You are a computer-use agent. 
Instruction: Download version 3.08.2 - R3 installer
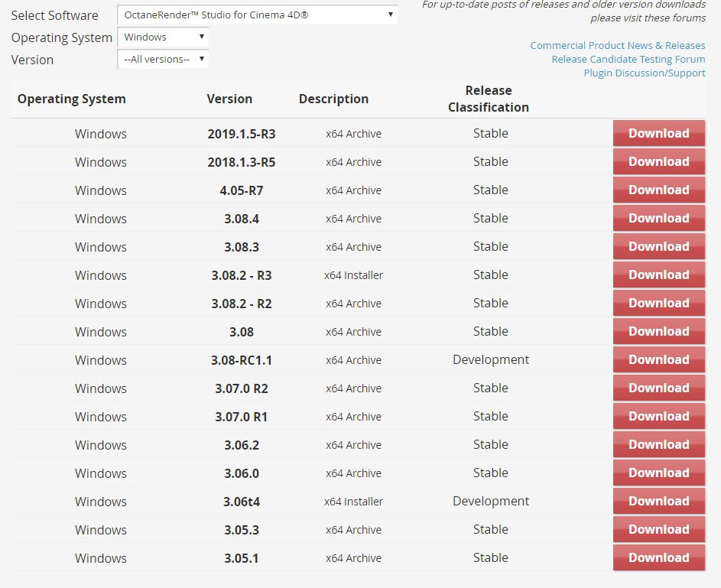[x=658, y=275]
